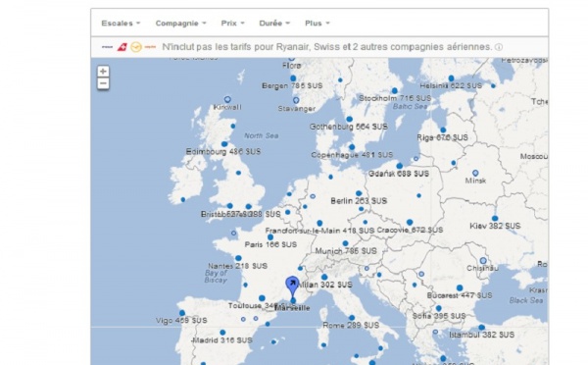
Task: Click the Madrid destination dot
Action: pyautogui.click(x=222, y=333)
